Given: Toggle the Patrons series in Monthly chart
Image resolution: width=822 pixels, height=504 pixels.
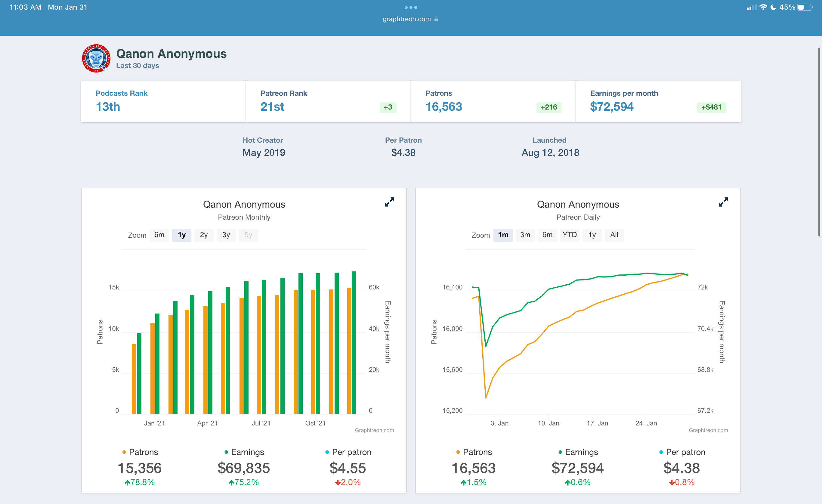Looking at the screenshot, I should click(x=140, y=452).
